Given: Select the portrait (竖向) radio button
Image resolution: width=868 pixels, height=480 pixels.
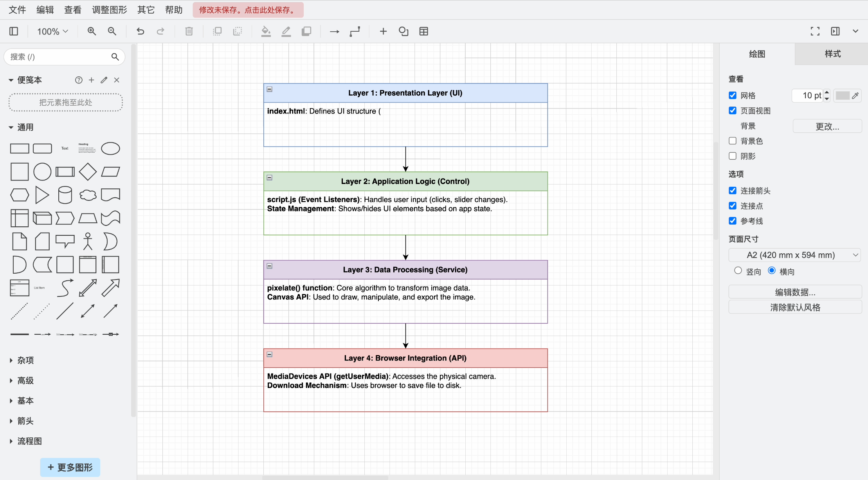Looking at the screenshot, I should (x=738, y=271).
